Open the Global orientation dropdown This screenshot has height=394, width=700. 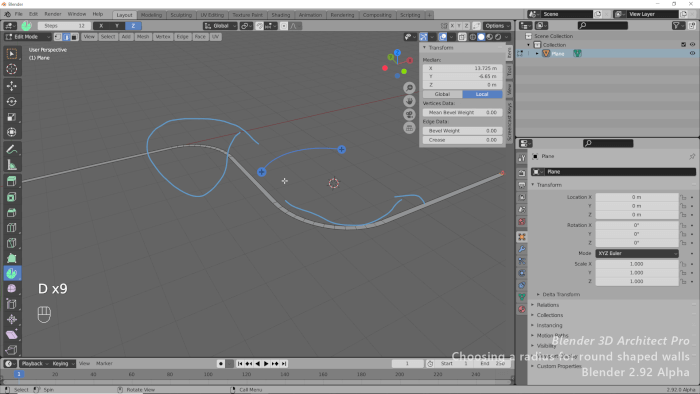(x=220, y=26)
